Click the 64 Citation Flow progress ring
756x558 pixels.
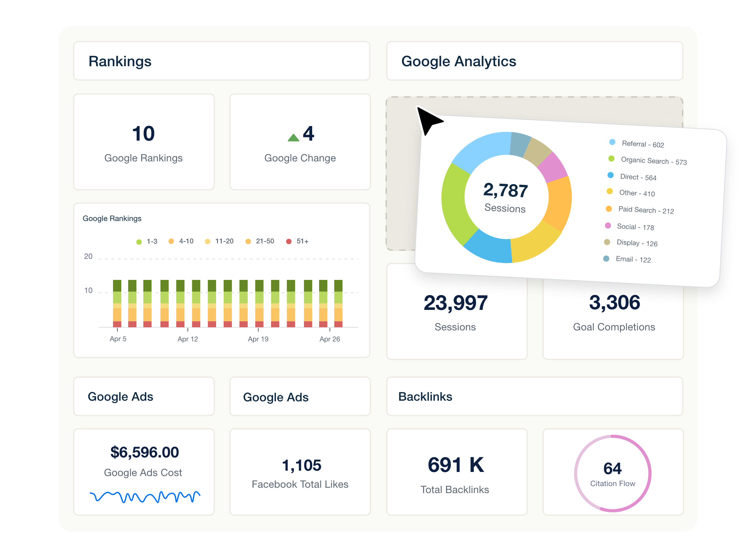pyautogui.click(x=613, y=473)
